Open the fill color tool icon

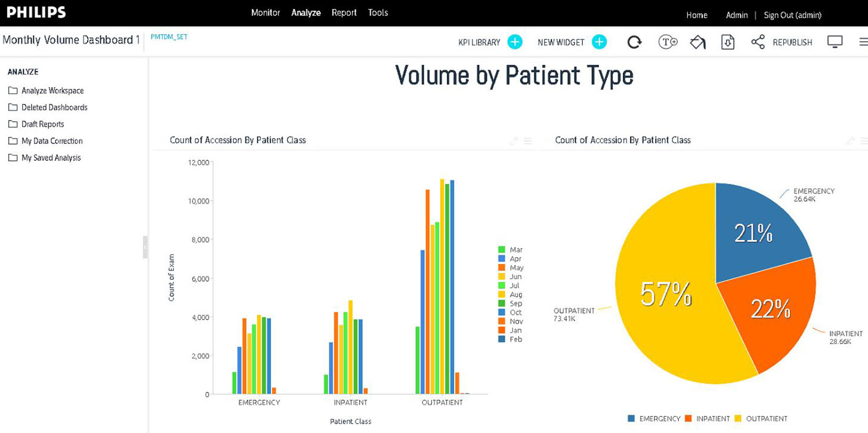tap(697, 42)
